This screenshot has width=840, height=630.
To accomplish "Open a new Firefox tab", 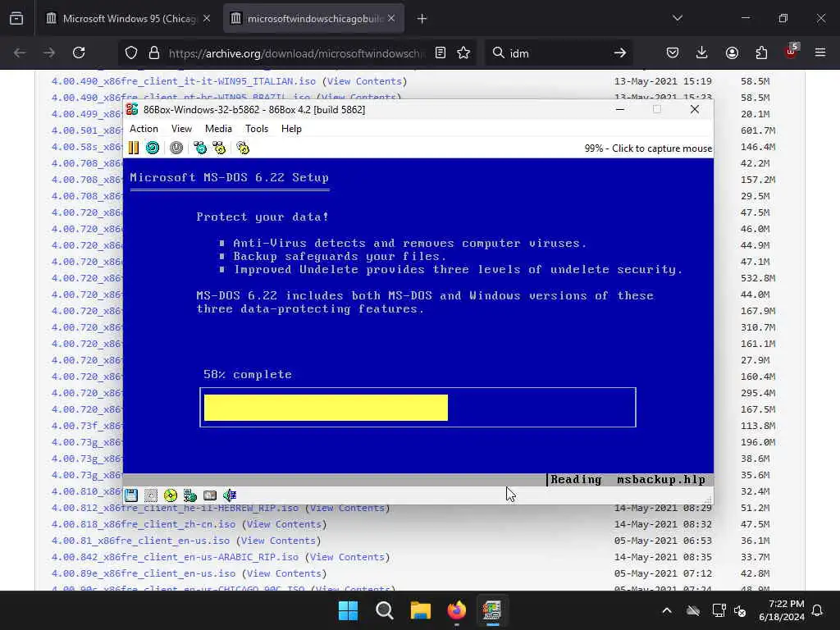I will [422, 19].
